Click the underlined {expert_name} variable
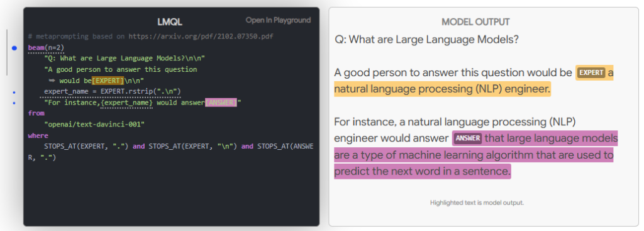Screen dimensions: 644x231 point(126,103)
